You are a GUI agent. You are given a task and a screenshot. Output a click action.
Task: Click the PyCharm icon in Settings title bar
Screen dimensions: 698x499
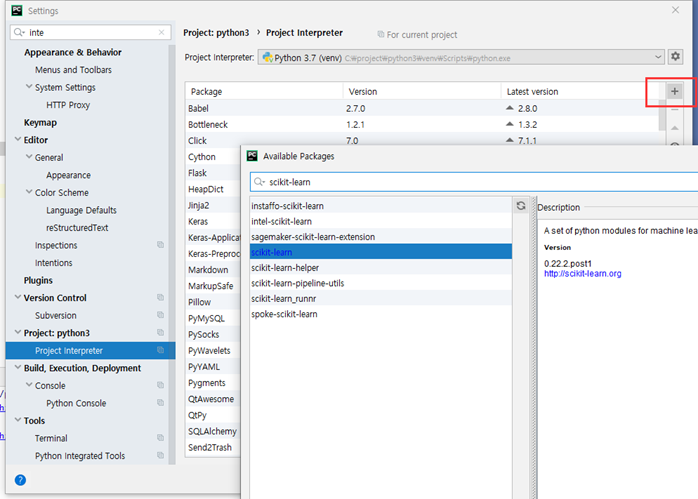(17, 11)
